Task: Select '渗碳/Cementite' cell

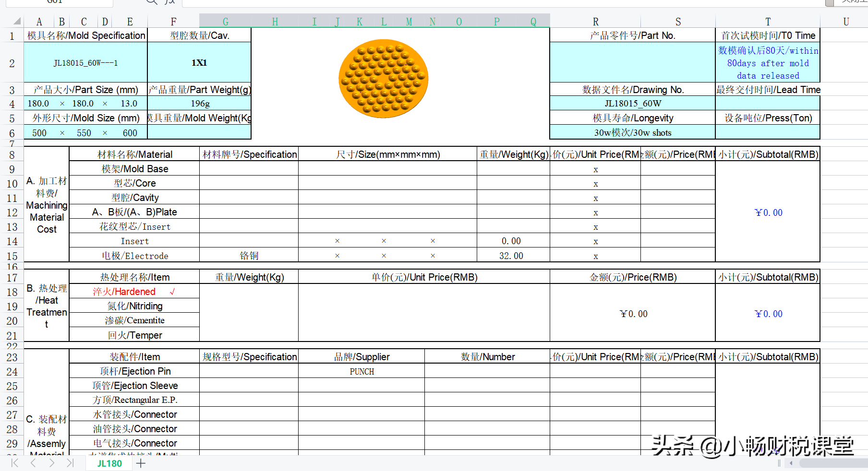Action: coord(134,320)
